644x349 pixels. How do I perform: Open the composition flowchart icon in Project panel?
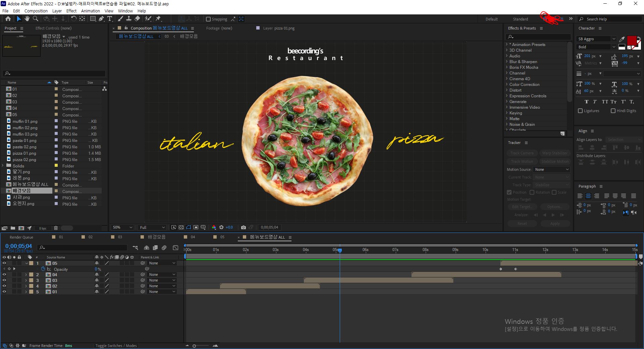click(x=105, y=89)
